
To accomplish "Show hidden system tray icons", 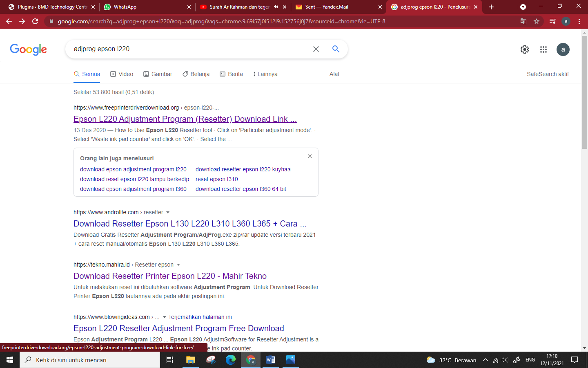I will 485,360.
